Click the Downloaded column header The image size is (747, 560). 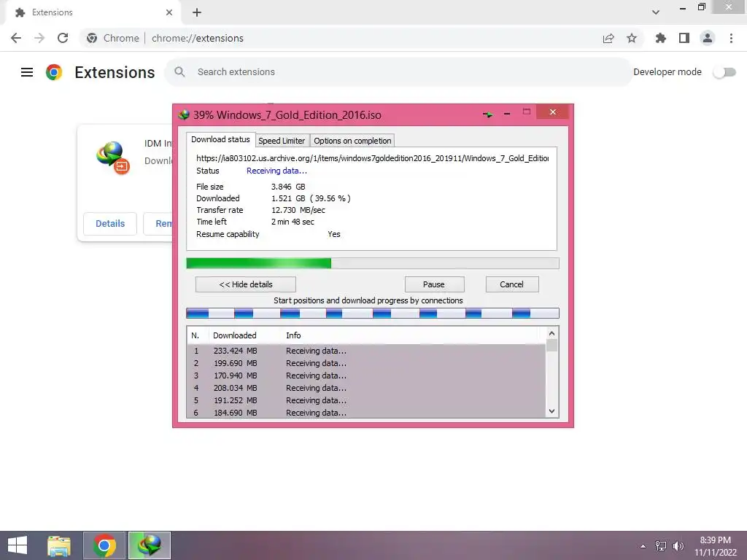pos(235,335)
